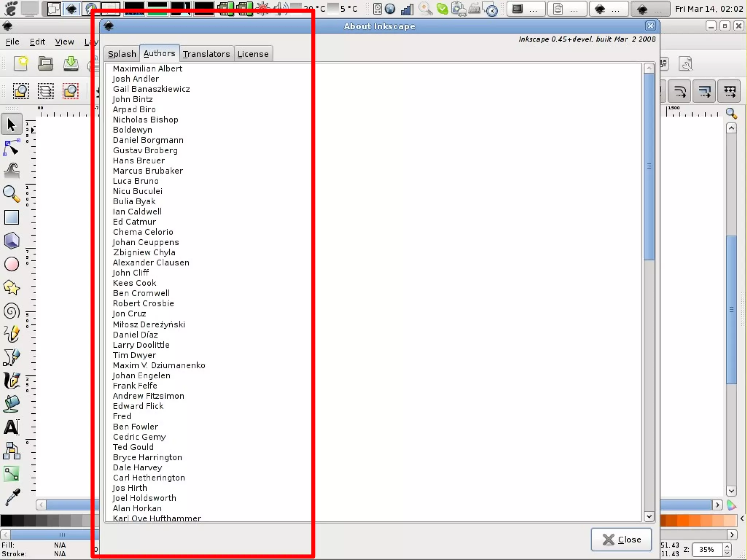Image resolution: width=747 pixels, height=560 pixels.
Task: Pick the black palette color swatch
Action: tap(6, 520)
